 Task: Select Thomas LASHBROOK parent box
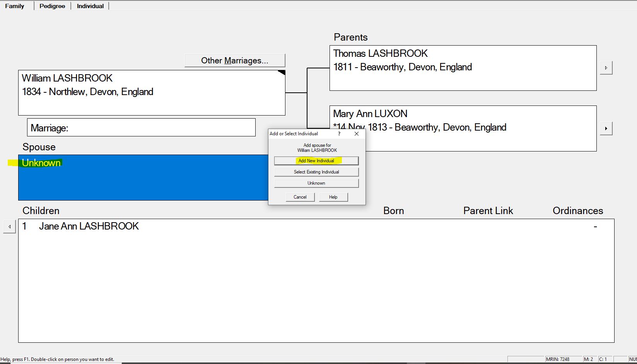pyautogui.click(x=463, y=68)
